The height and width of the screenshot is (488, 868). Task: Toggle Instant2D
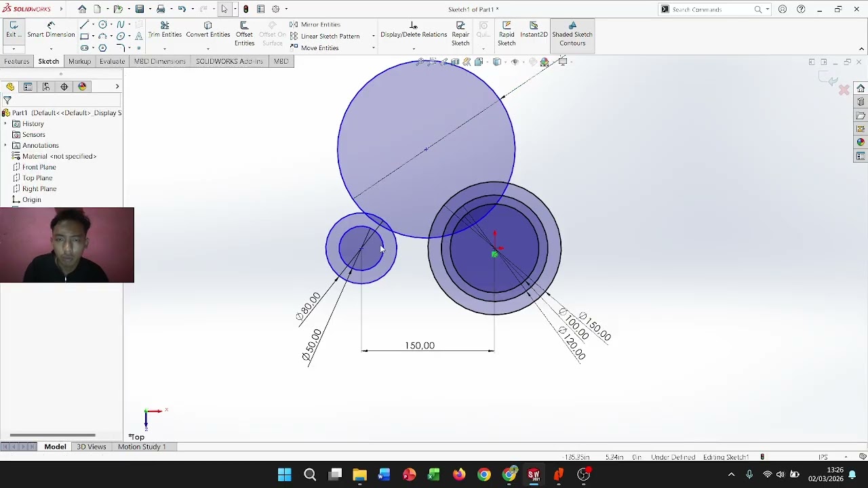coord(534,30)
